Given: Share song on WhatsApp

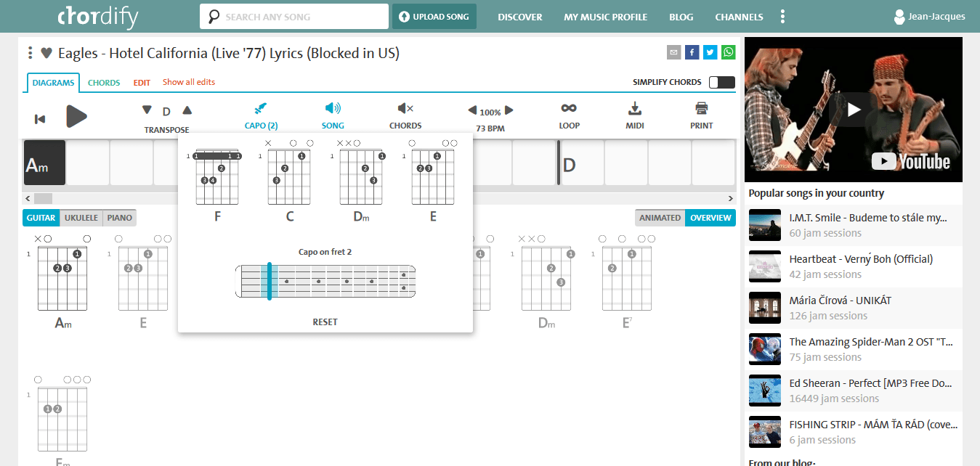Looking at the screenshot, I should point(728,52).
